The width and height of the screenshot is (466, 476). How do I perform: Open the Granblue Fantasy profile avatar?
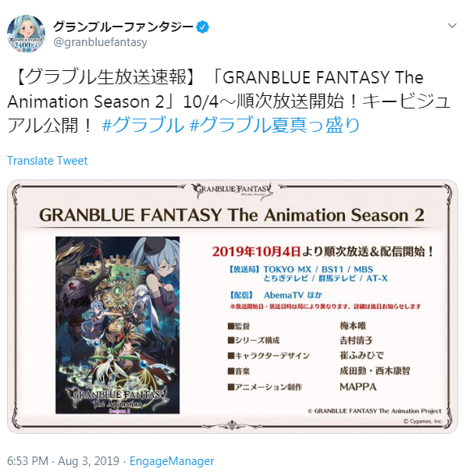26,34
